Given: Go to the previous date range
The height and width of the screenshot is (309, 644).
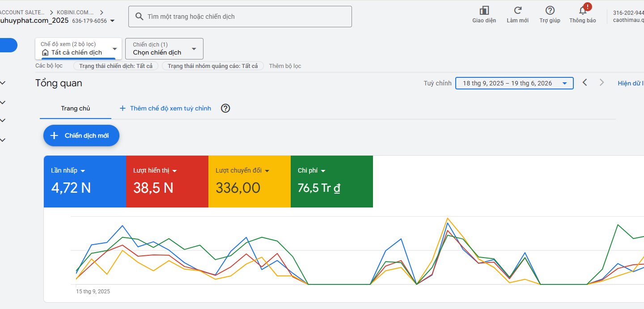Looking at the screenshot, I should point(585,83).
